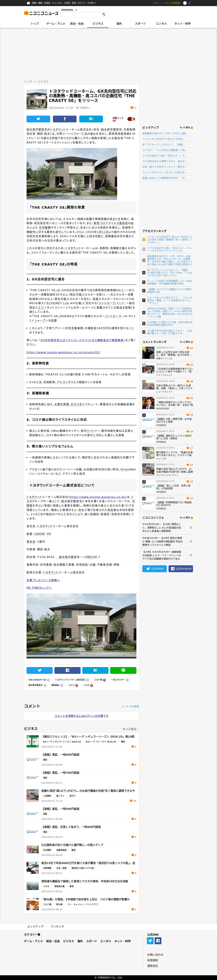Open the 生放送 link in top bar
The image size is (217, 980).
(47, 3)
